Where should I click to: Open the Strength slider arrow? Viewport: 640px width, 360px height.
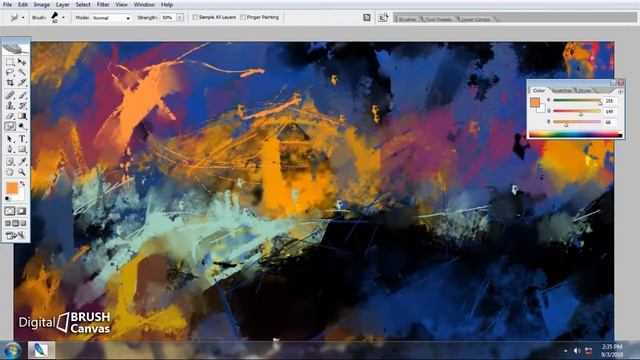(x=180, y=18)
